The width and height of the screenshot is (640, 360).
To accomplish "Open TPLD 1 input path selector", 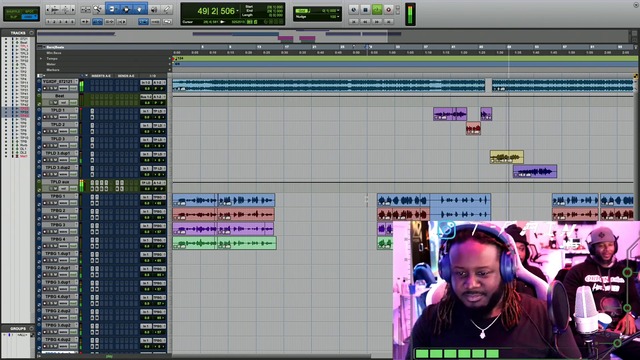I will click(x=146, y=111).
